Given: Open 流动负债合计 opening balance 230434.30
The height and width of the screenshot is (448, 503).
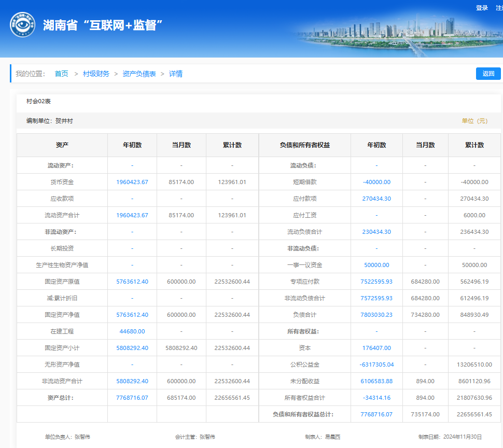Looking at the screenshot, I should pyautogui.click(x=376, y=232).
